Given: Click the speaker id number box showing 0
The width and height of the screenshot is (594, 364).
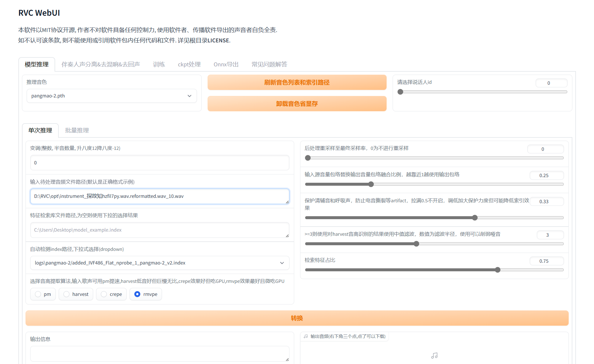Looking at the screenshot, I should pyautogui.click(x=551, y=83).
